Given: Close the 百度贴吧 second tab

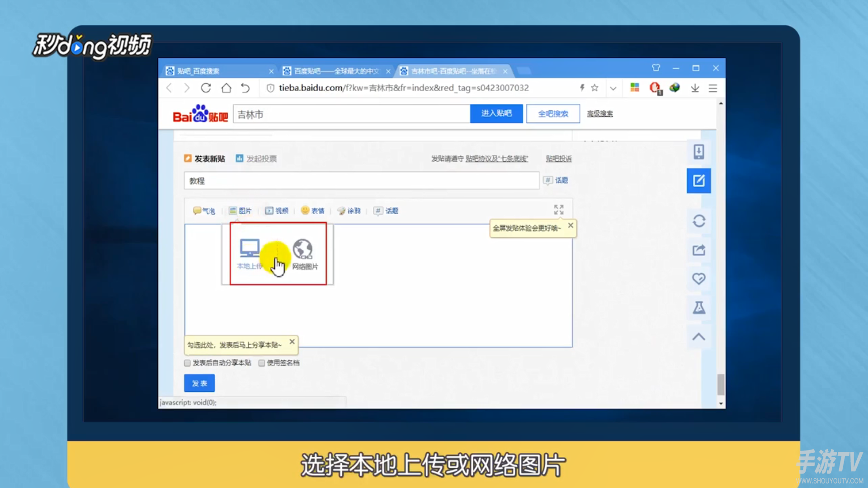Looking at the screenshot, I should [388, 71].
